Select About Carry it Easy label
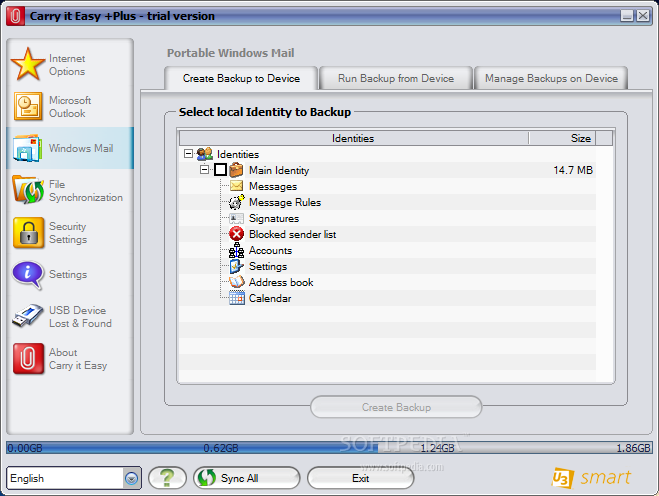 78,359
